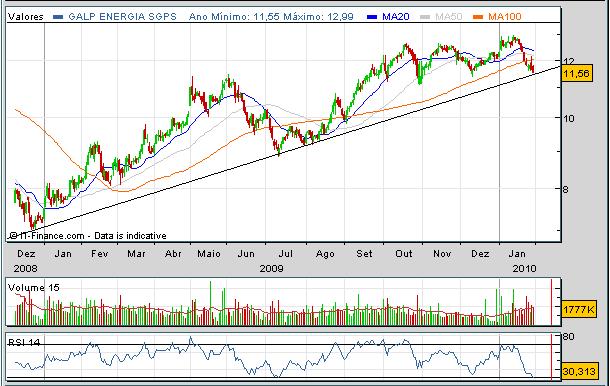Click the 2009 year label
This screenshot has height=386, width=610.
(x=272, y=268)
